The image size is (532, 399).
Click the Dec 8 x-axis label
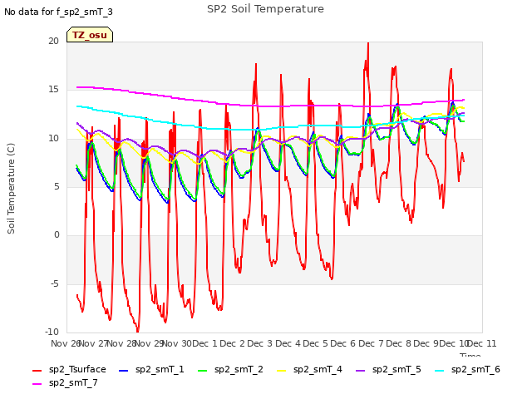point(399,343)
